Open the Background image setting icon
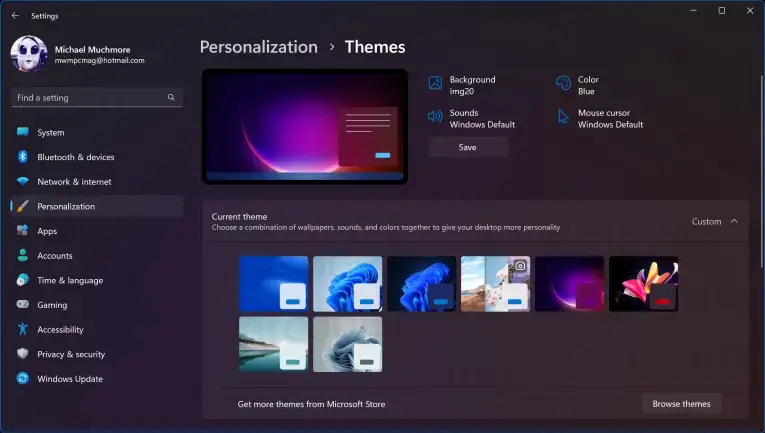Viewport: 765px width, 433px height. (435, 85)
